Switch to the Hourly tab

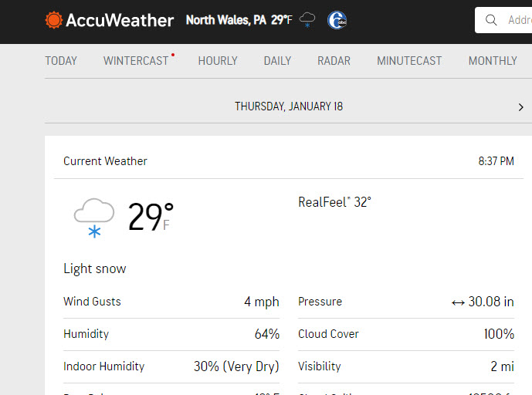[x=218, y=61]
